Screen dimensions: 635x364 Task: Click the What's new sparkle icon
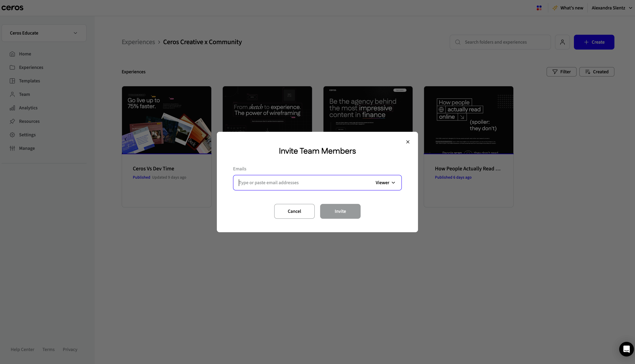click(555, 8)
